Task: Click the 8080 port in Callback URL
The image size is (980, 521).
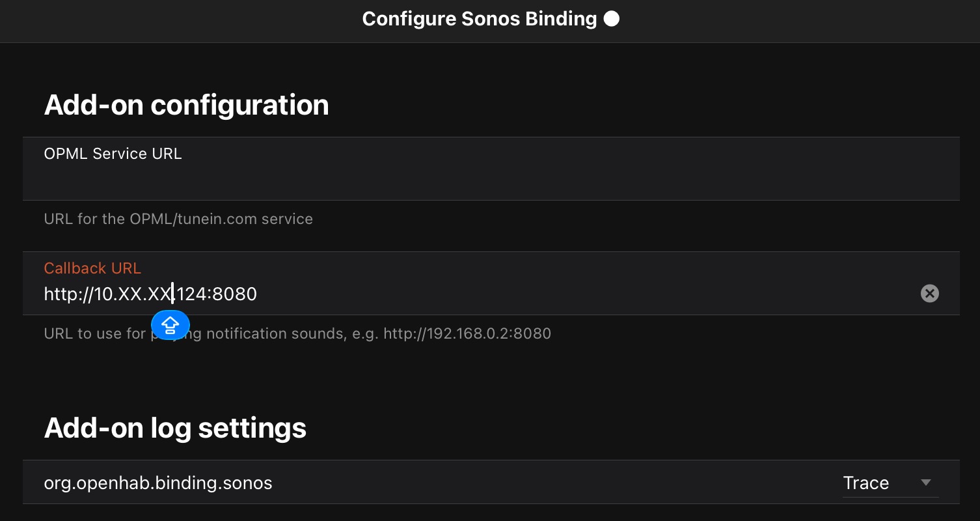Action: point(235,294)
